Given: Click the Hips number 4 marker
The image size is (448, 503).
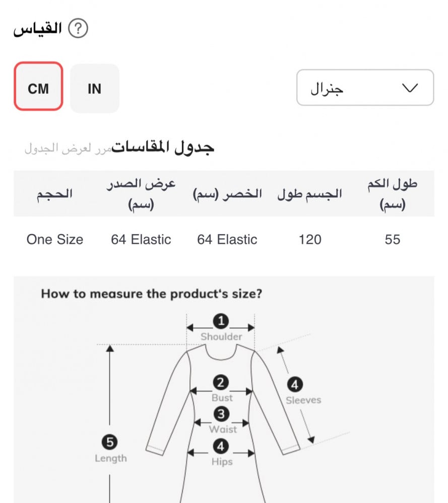Looking at the screenshot, I should 221,446.
